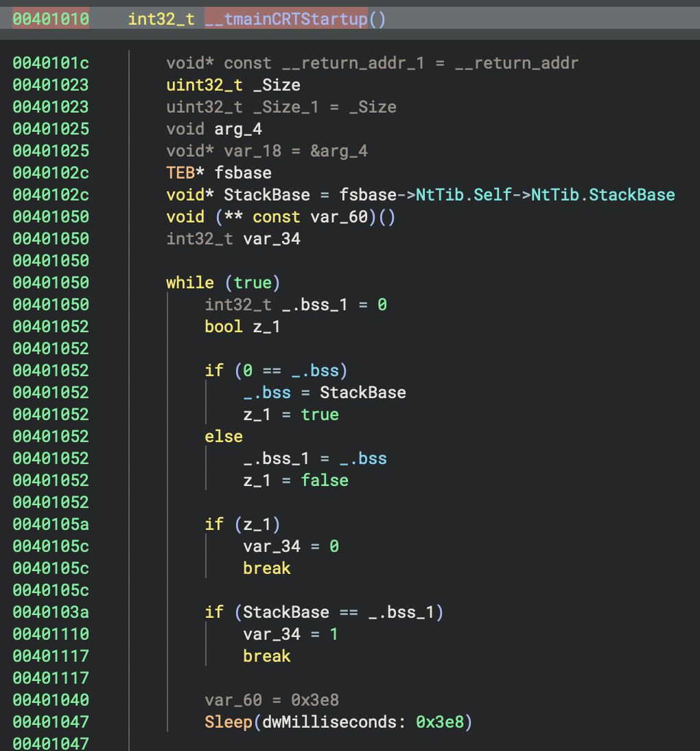Image resolution: width=700 pixels, height=751 pixels.
Task: Click address 0040105a beside if (z_1)
Action: (x=51, y=524)
